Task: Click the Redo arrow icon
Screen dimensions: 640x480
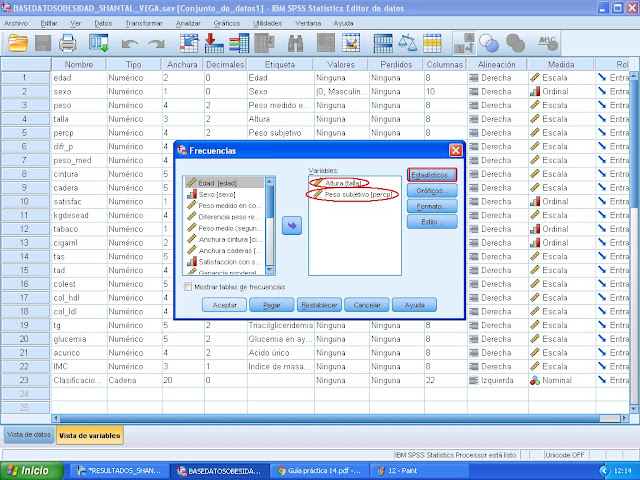Action: 156,43
